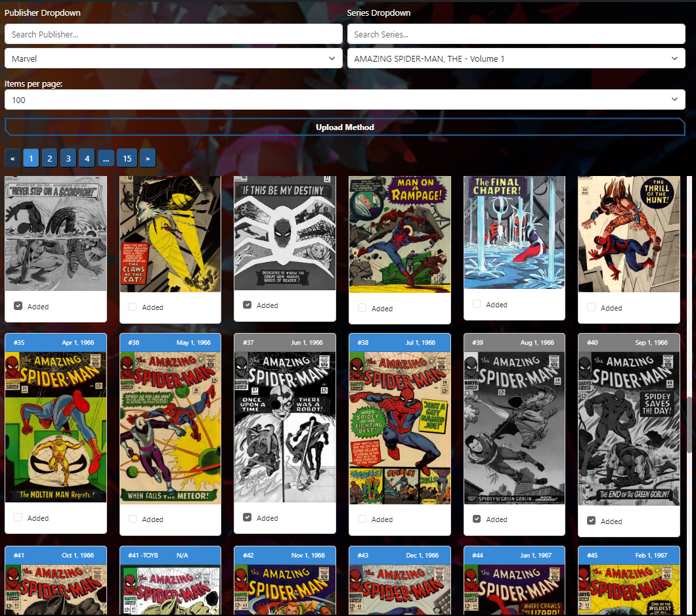The height and width of the screenshot is (616, 696).
Task: View the issue #42 cover thumbnail
Action: [x=285, y=590]
